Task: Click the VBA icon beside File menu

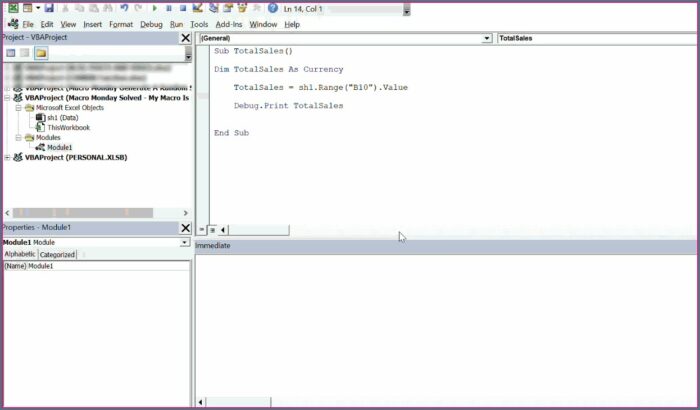Action: [13, 24]
